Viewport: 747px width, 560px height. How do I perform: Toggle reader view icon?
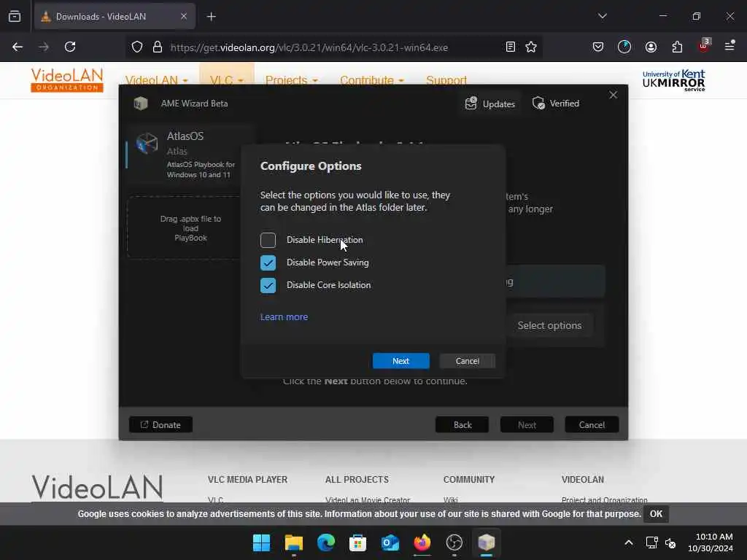pos(510,47)
